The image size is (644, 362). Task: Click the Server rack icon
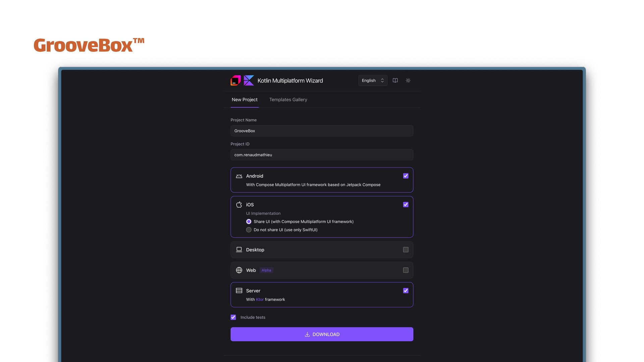(239, 291)
